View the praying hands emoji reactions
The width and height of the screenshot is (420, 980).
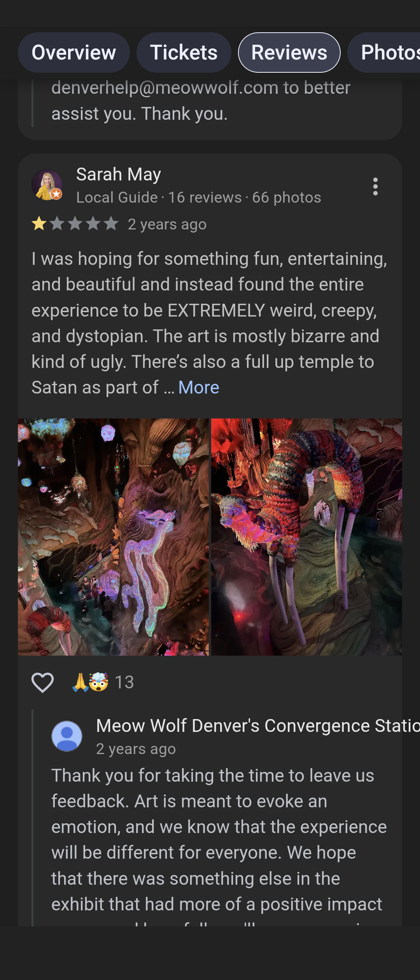(80, 682)
